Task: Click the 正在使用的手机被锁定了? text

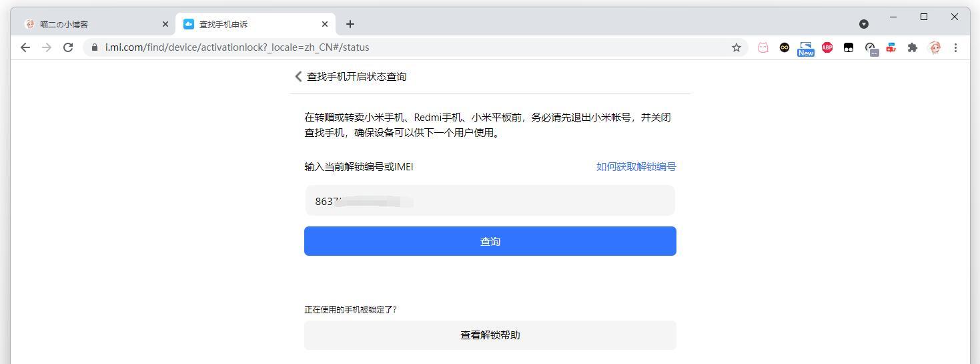Action: point(350,310)
